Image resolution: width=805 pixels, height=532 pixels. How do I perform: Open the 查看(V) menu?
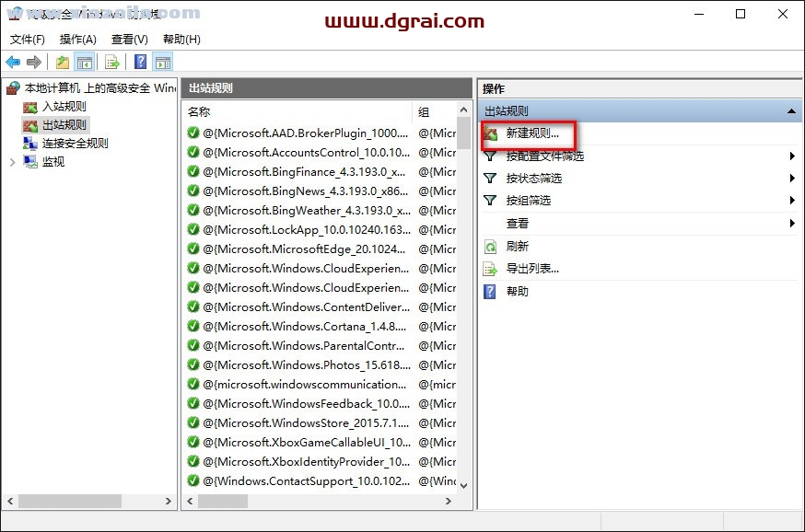pyautogui.click(x=129, y=39)
